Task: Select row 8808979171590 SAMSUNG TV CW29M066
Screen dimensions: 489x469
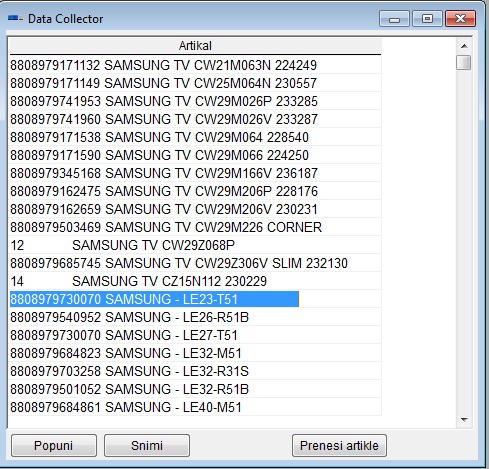Action: click(195, 155)
